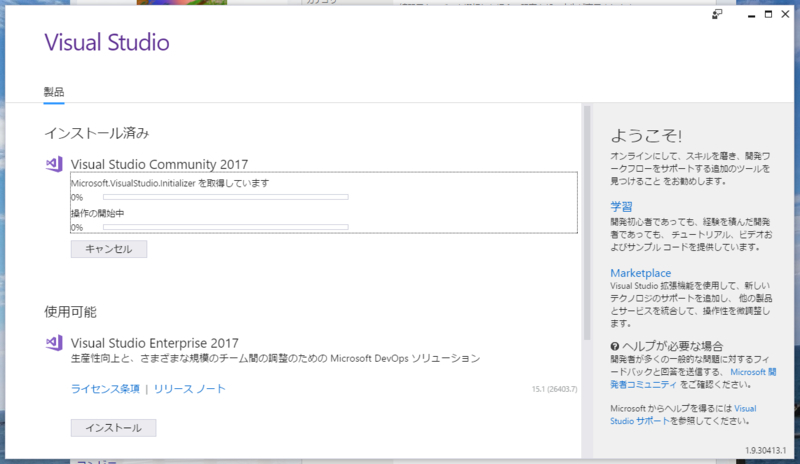Screen dimensions: 800x464
Task: Click the Visual Studio Community 2017 title
Action: [159, 164]
